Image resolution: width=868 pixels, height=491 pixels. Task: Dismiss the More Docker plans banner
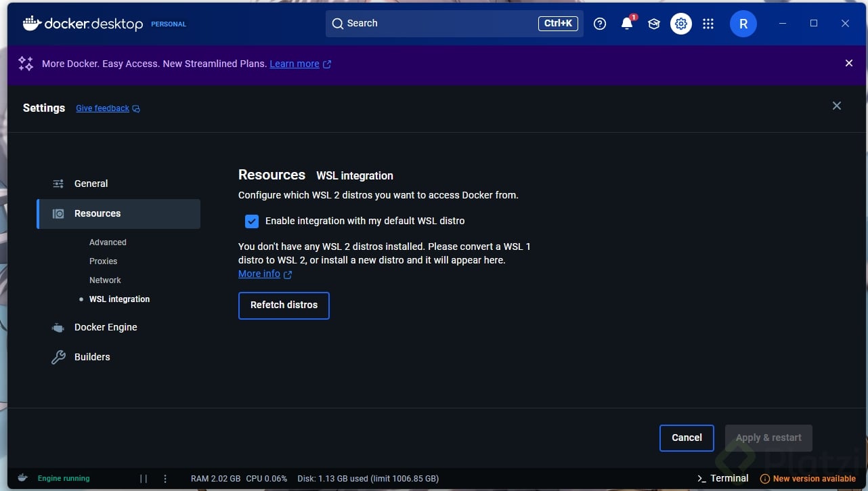pos(849,63)
